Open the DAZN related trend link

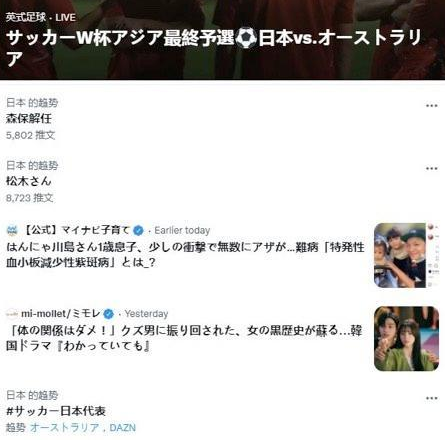(122, 428)
